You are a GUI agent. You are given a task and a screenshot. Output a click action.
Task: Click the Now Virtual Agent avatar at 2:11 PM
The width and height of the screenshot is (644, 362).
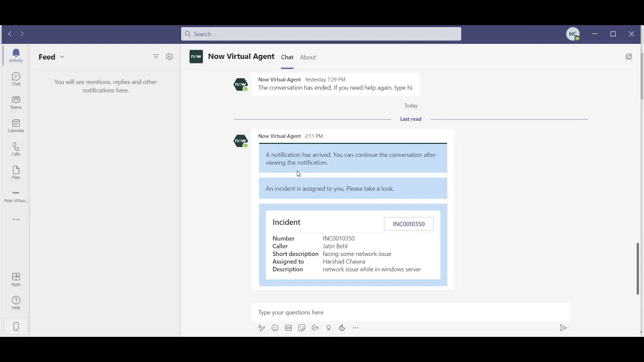[241, 141]
